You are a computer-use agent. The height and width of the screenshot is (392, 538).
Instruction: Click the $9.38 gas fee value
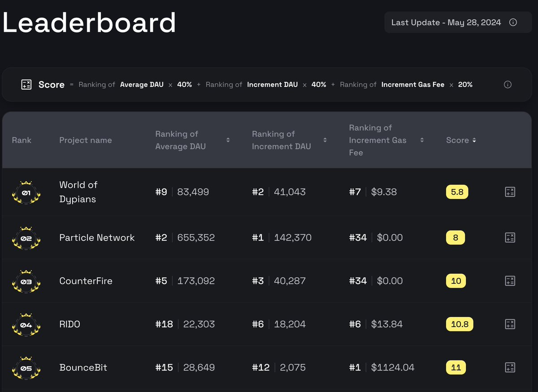pos(384,192)
